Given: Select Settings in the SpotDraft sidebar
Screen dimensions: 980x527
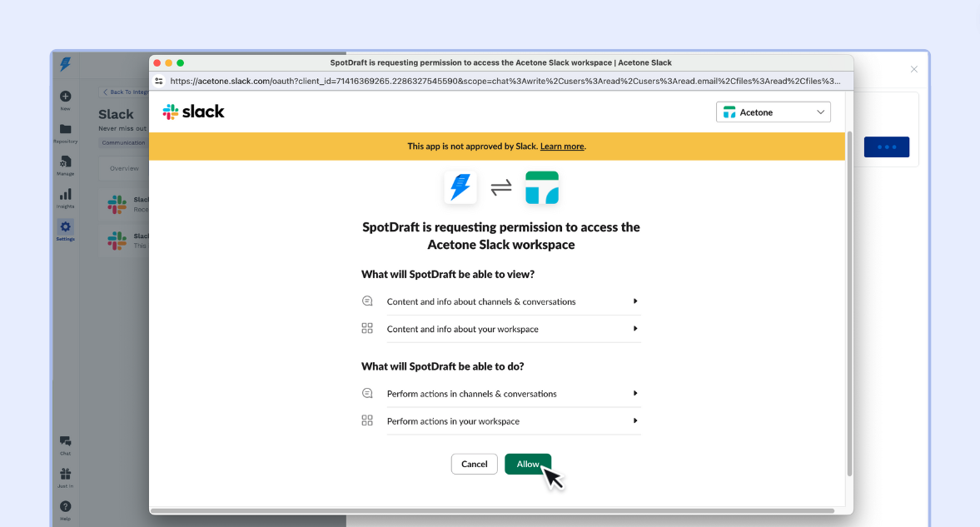Looking at the screenshot, I should pyautogui.click(x=65, y=230).
